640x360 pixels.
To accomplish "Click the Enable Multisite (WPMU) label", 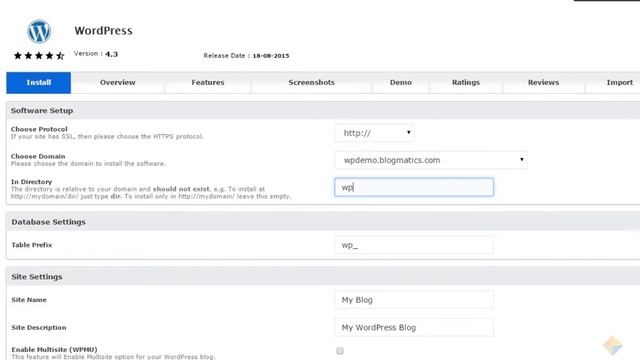I will pos(54,349).
